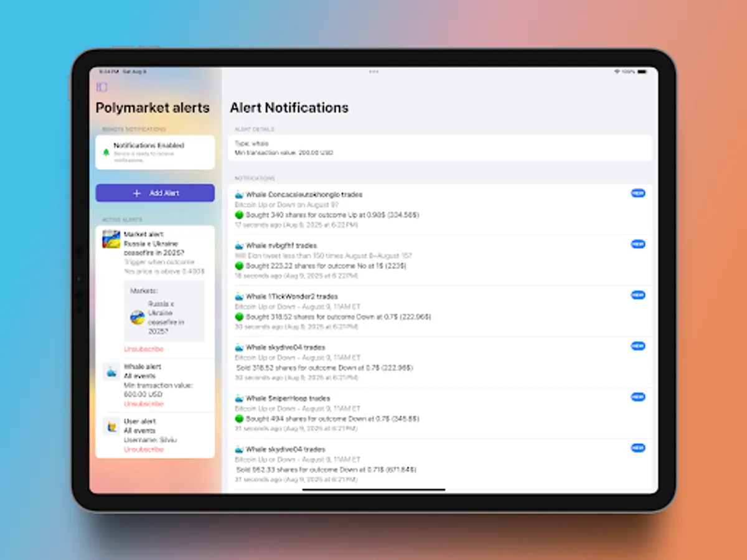Unsubscribe from the User alert for Silviu
The height and width of the screenshot is (560, 747).
(x=143, y=449)
